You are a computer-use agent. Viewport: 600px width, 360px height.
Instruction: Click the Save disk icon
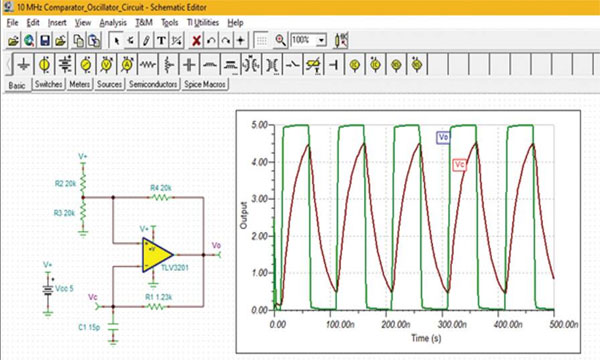click(x=45, y=40)
